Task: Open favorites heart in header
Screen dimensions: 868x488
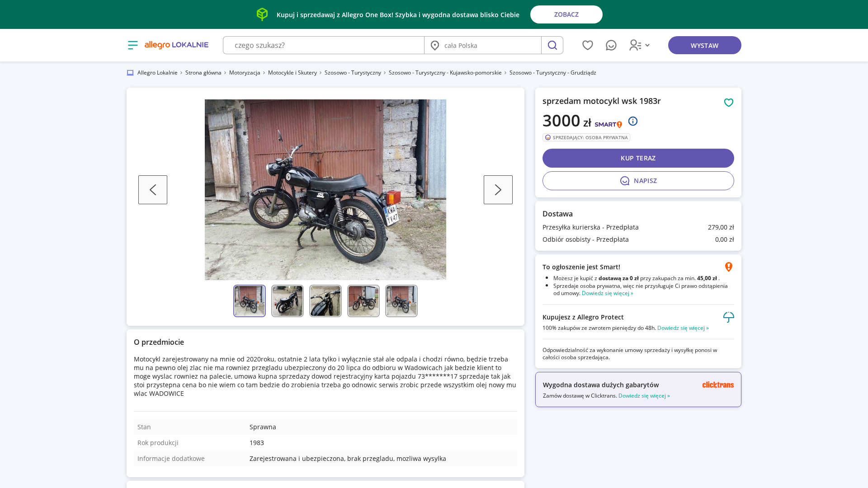Action: click(588, 45)
